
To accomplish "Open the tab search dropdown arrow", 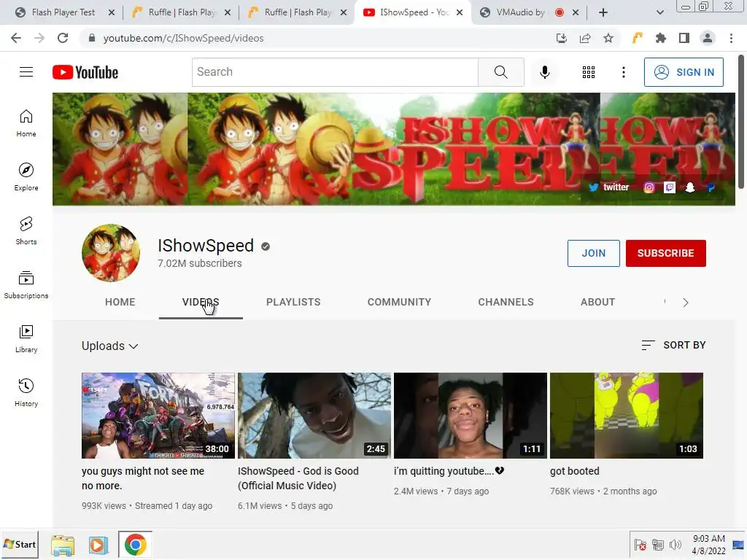I will point(659,12).
